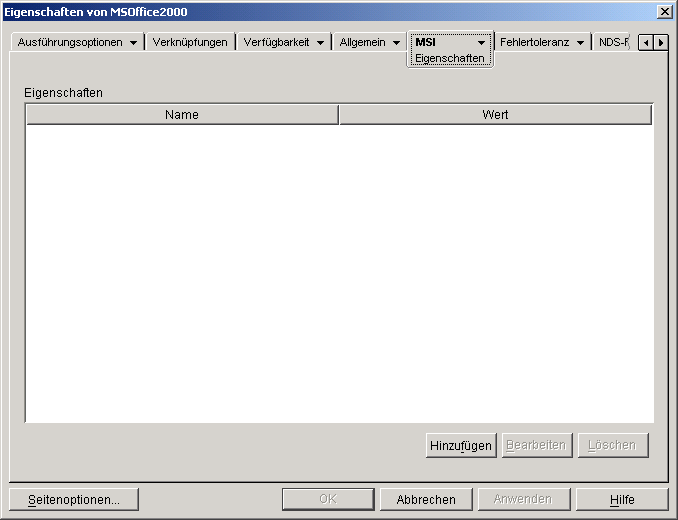678x520 pixels.
Task: Open Seitenoptionen dialog
Action: [x=74, y=500]
